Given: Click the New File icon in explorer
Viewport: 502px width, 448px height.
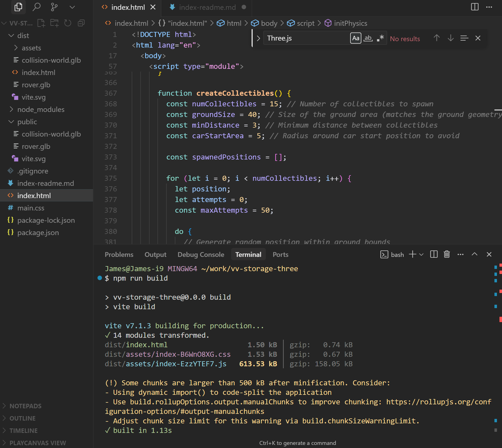Looking at the screenshot, I should point(41,23).
